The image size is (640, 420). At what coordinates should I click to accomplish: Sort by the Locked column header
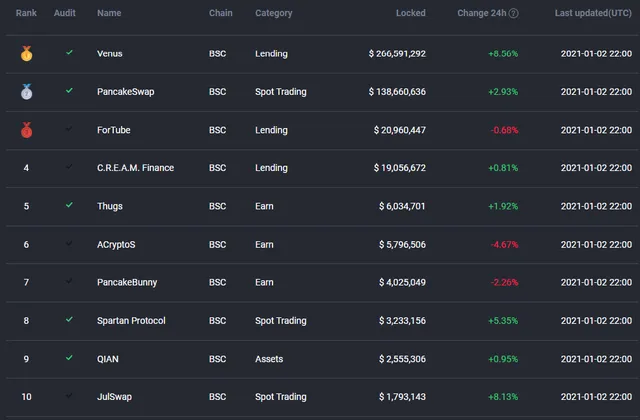pos(411,13)
